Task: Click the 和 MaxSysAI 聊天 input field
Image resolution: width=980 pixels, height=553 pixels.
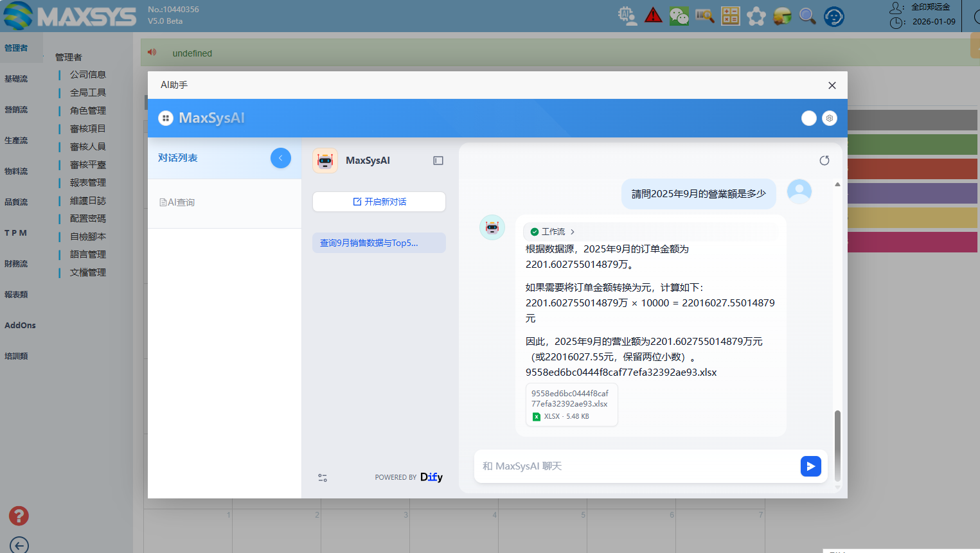Action: click(636, 466)
